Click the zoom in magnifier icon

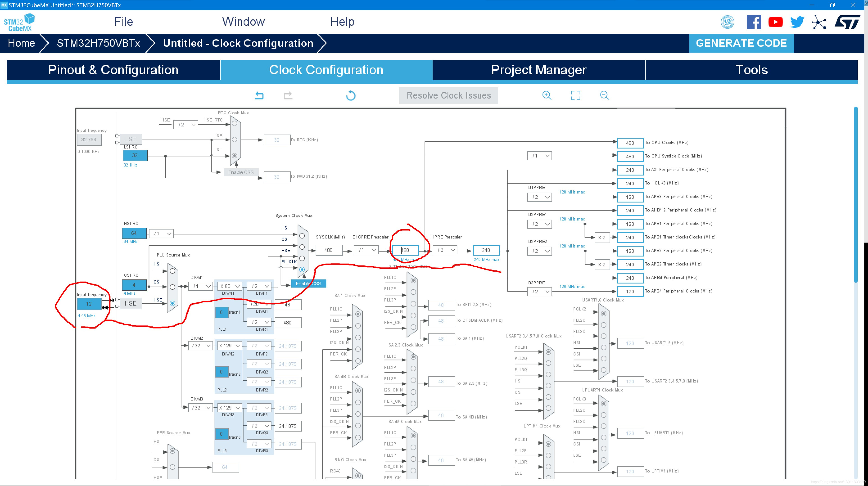tap(547, 95)
